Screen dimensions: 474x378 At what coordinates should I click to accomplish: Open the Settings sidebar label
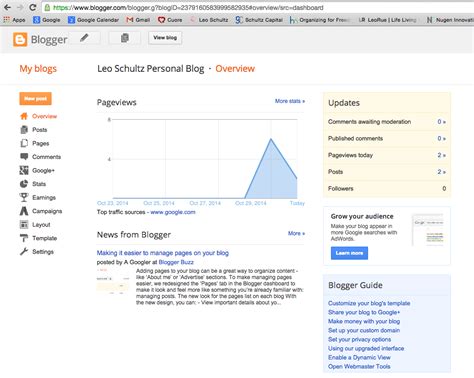click(43, 252)
